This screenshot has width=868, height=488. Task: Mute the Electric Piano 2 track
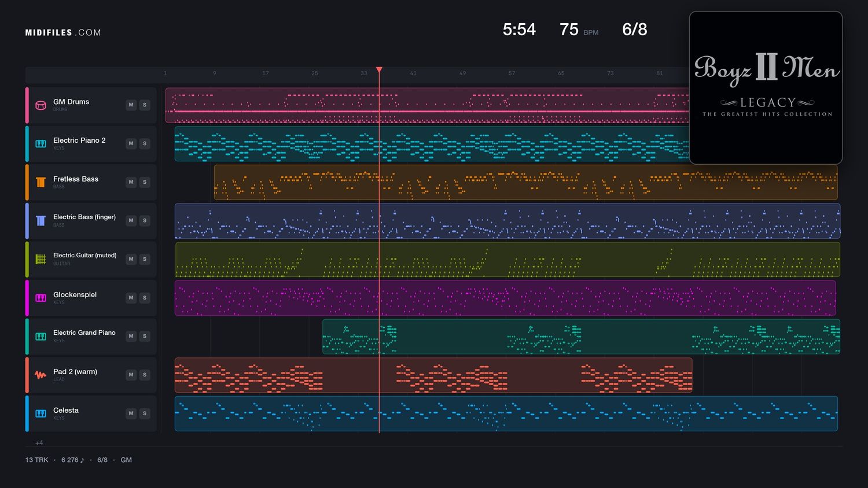point(131,143)
